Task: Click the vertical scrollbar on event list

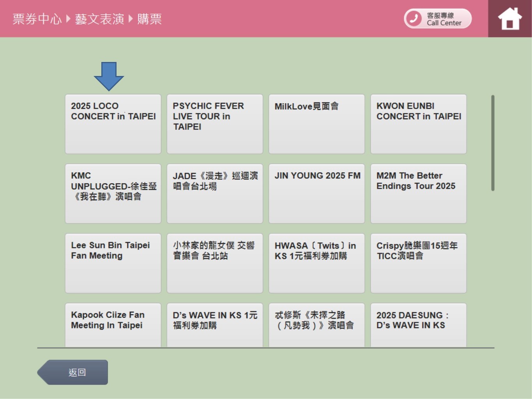Action: point(493,143)
